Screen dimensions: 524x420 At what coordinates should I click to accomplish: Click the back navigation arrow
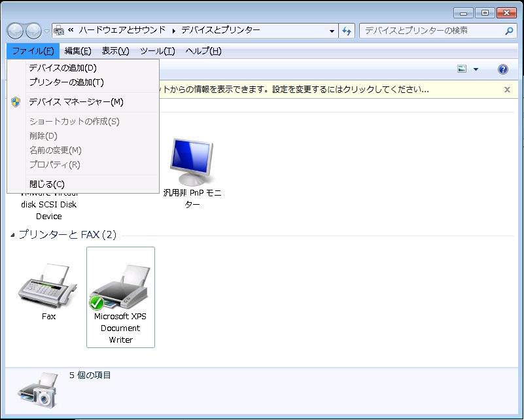(16, 31)
